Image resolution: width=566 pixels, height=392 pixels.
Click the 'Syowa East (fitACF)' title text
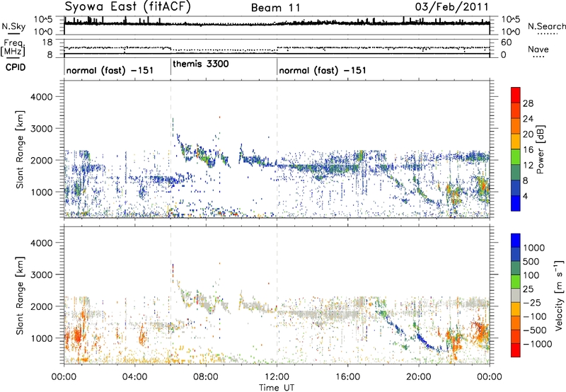click(127, 7)
